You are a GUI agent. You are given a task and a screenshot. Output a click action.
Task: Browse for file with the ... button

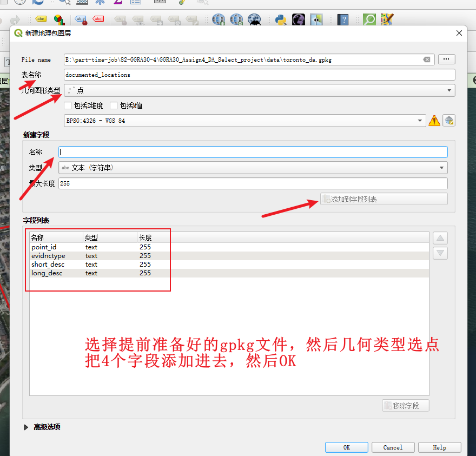[446, 59]
